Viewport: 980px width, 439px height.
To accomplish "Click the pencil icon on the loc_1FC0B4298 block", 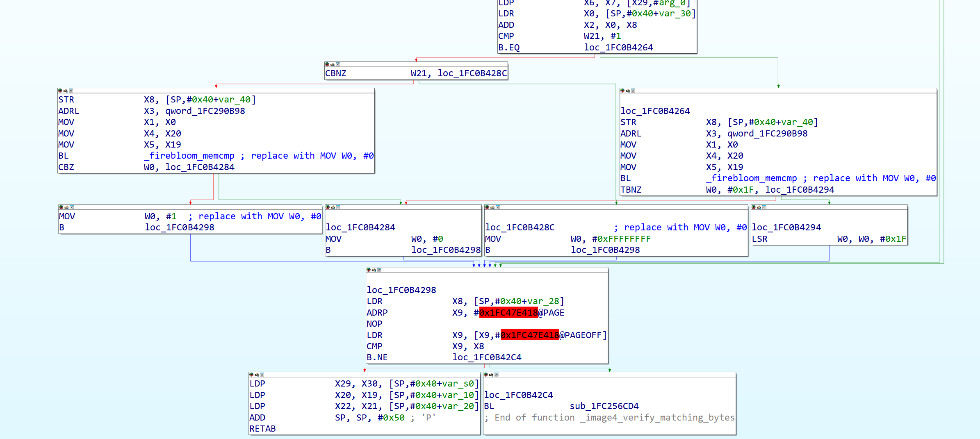I will tap(374, 270).
